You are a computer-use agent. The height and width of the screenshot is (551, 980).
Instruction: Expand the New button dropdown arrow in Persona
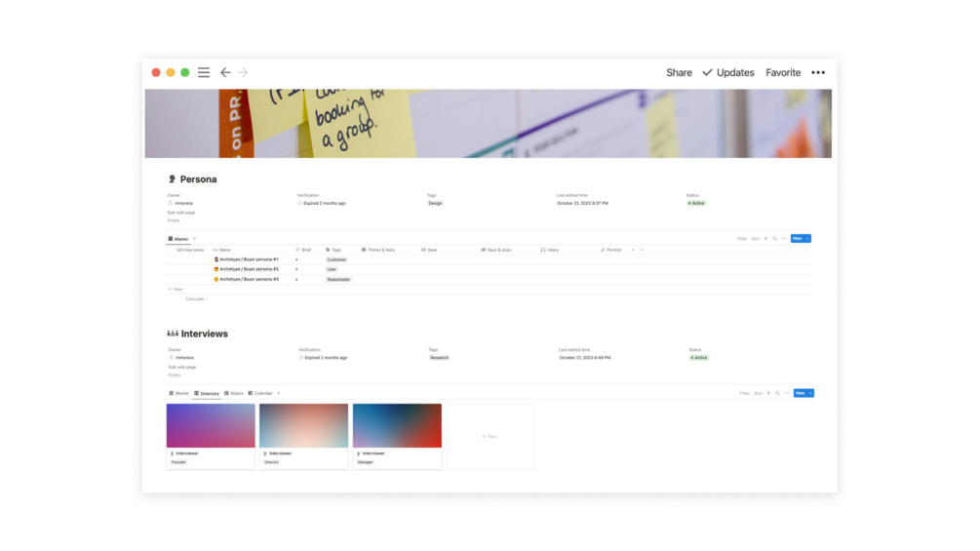click(x=807, y=239)
